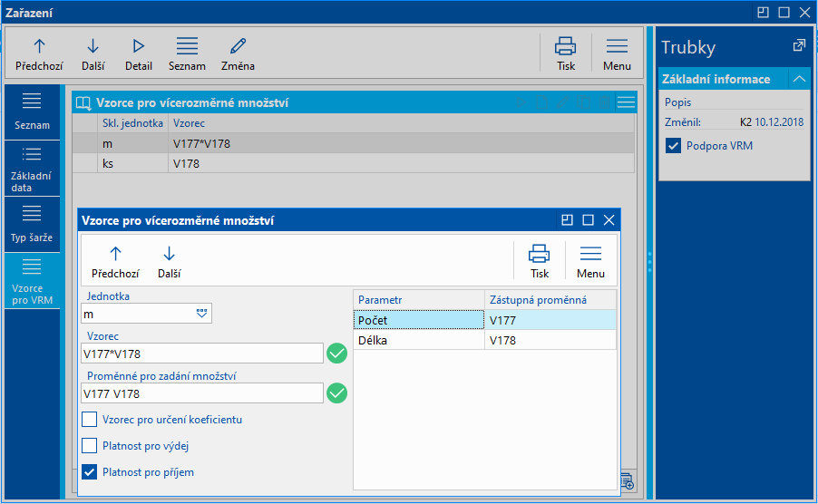Toggle Podpora VRM checkbox in Trubky panel
Viewport: 818px width, 504px height.
(x=673, y=145)
